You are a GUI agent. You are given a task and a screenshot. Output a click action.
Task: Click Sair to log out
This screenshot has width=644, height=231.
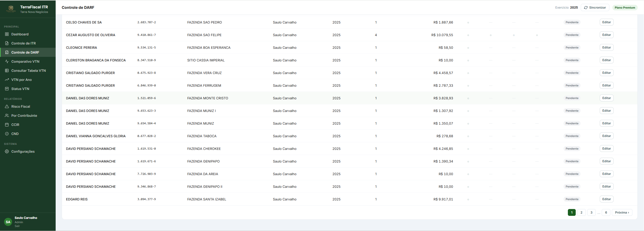click(x=17, y=226)
